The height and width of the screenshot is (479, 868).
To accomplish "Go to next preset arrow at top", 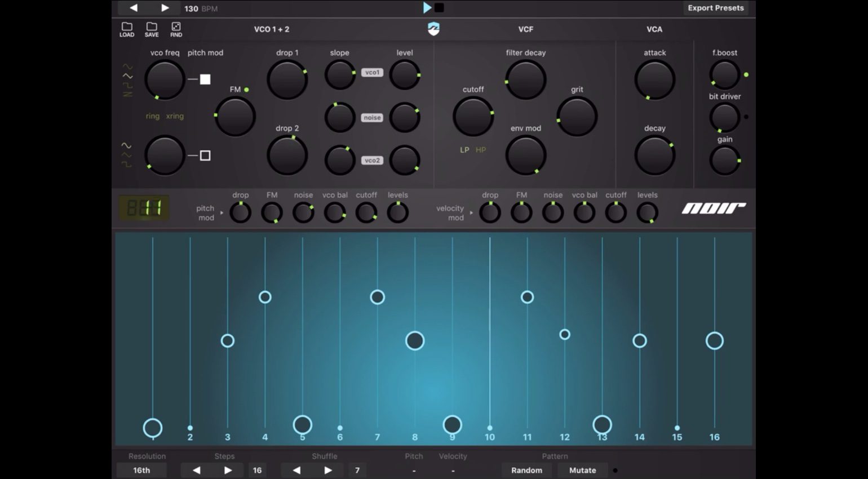I will (165, 8).
